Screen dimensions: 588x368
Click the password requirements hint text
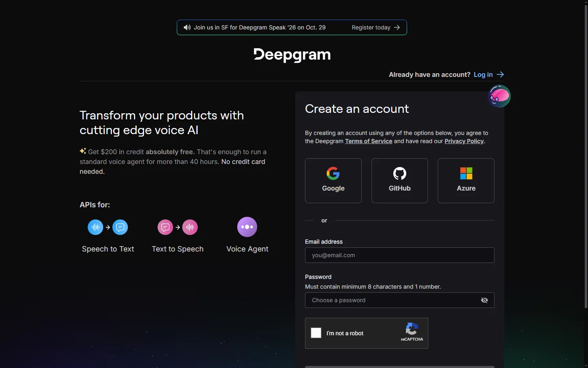[373, 287]
